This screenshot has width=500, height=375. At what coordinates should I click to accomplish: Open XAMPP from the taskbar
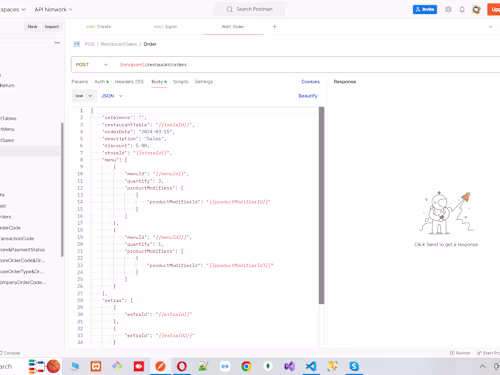click(x=96, y=366)
